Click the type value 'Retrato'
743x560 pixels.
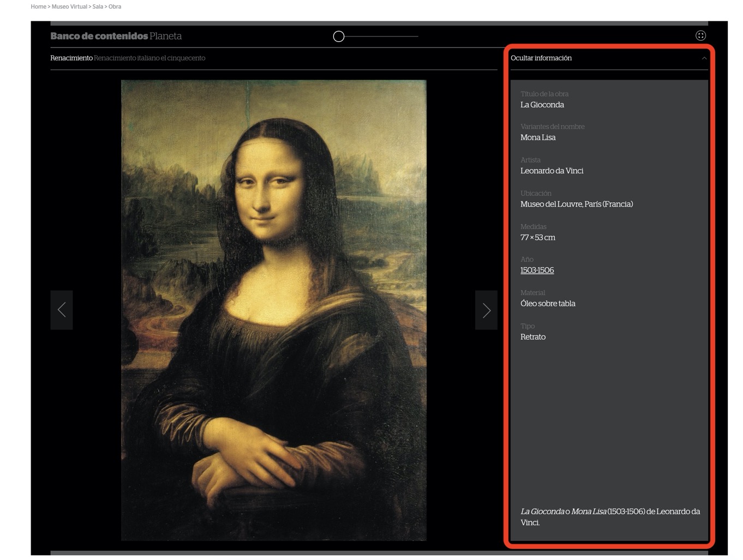tap(533, 336)
